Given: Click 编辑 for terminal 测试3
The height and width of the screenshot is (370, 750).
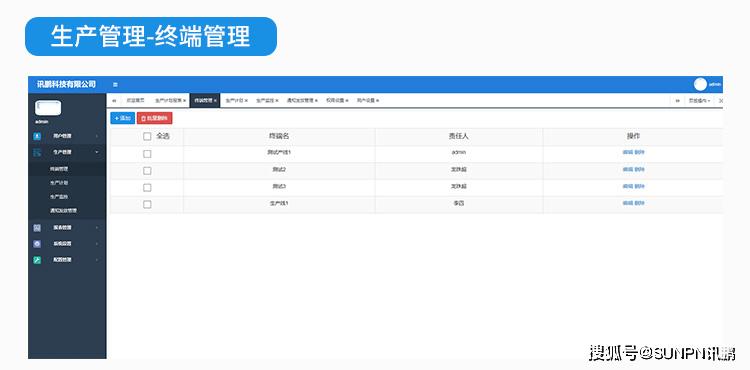Looking at the screenshot, I should pyautogui.click(x=628, y=186).
